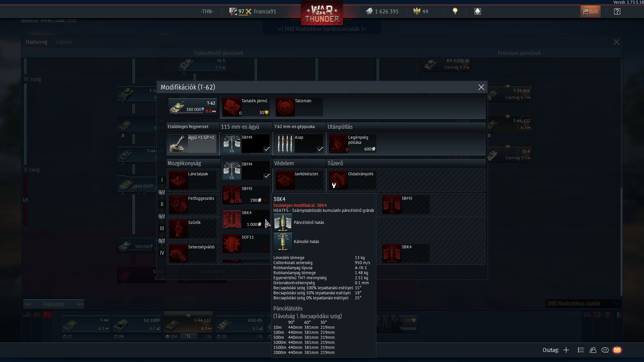Select the IS-1 vehicle in tree
This screenshot has height=362, width=644.
[x=203, y=64]
